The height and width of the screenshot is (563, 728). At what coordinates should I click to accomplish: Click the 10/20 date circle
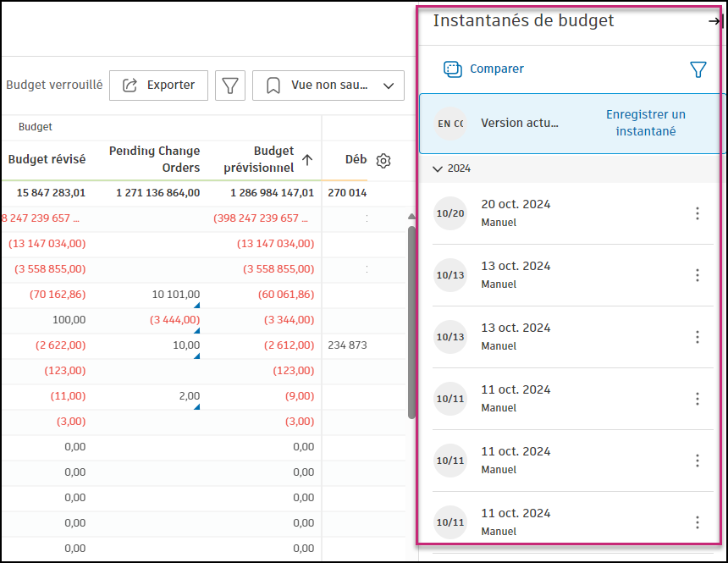click(450, 213)
